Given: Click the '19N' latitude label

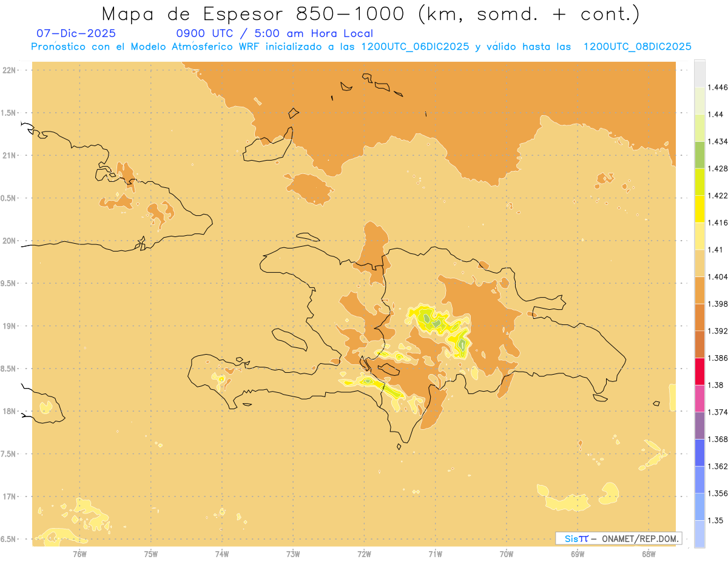Looking at the screenshot, I should (9, 326).
